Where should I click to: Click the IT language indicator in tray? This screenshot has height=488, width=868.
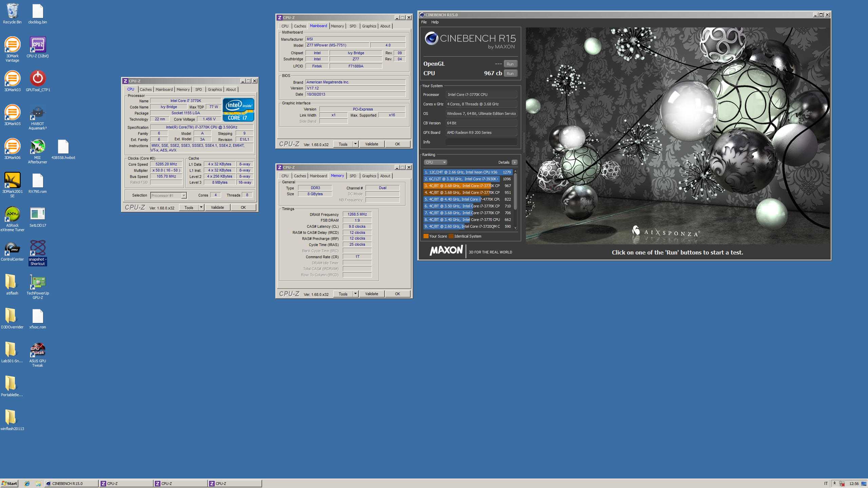(x=826, y=484)
